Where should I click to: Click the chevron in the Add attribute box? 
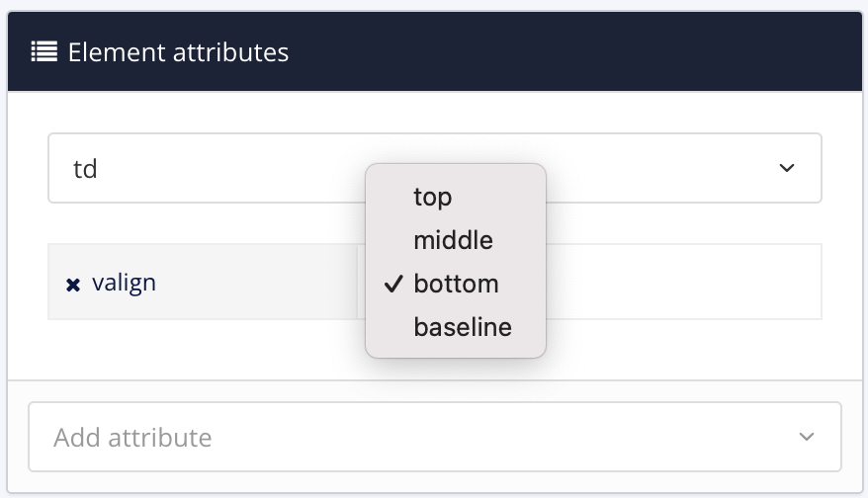click(807, 437)
